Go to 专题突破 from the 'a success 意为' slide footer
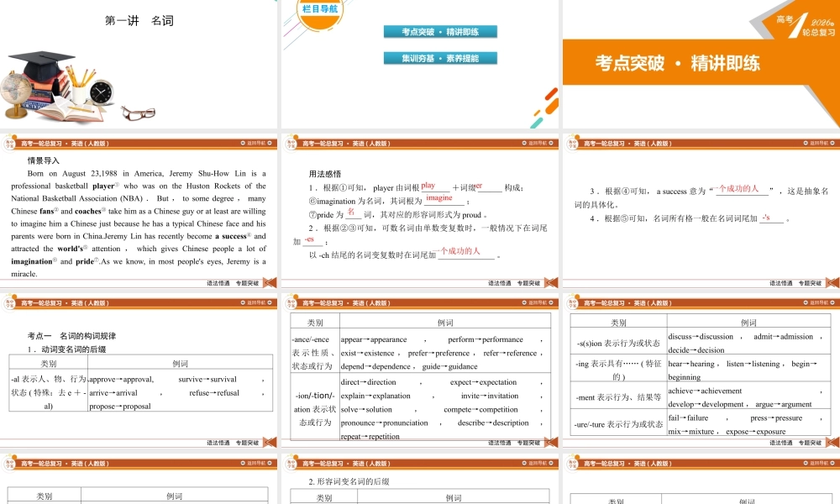 click(x=810, y=283)
